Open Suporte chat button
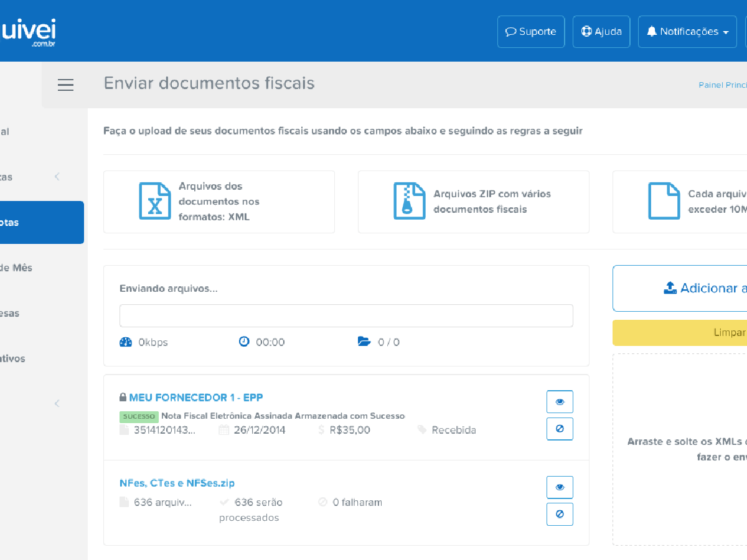This screenshot has height=560, width=747. click(531, 32)
